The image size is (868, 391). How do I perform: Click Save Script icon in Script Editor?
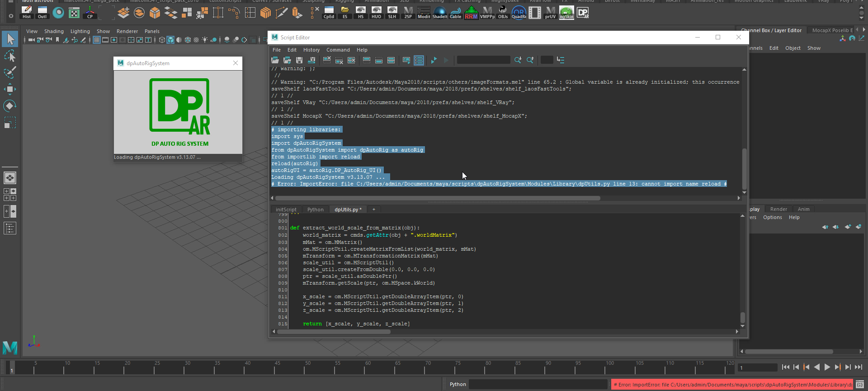tap(299, 60)
